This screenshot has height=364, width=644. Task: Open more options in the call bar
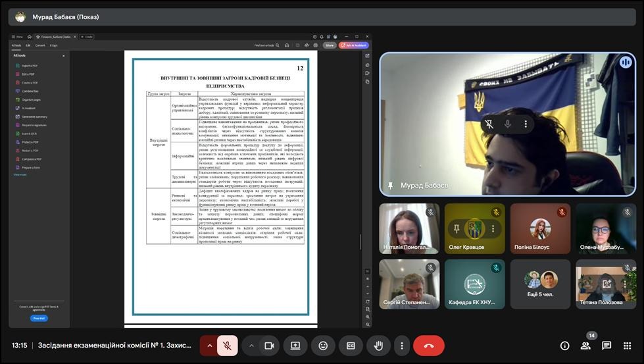pos(401,346)
